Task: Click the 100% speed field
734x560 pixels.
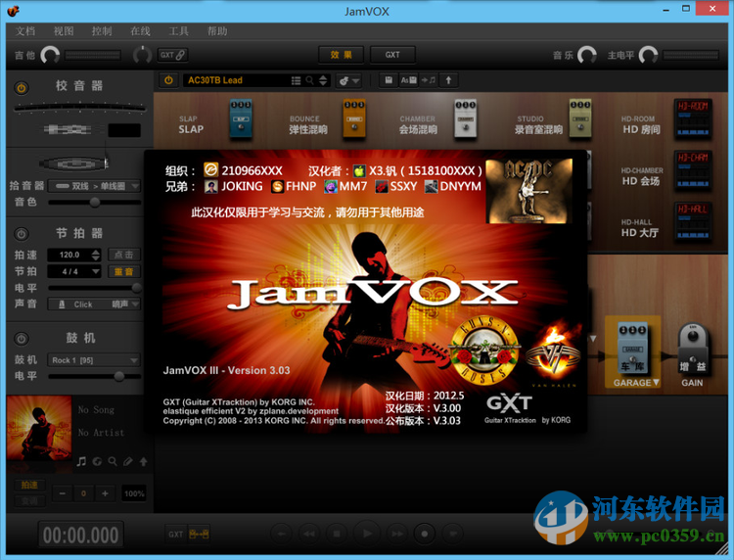Action: pyautogui.click(x=134, y=493)
